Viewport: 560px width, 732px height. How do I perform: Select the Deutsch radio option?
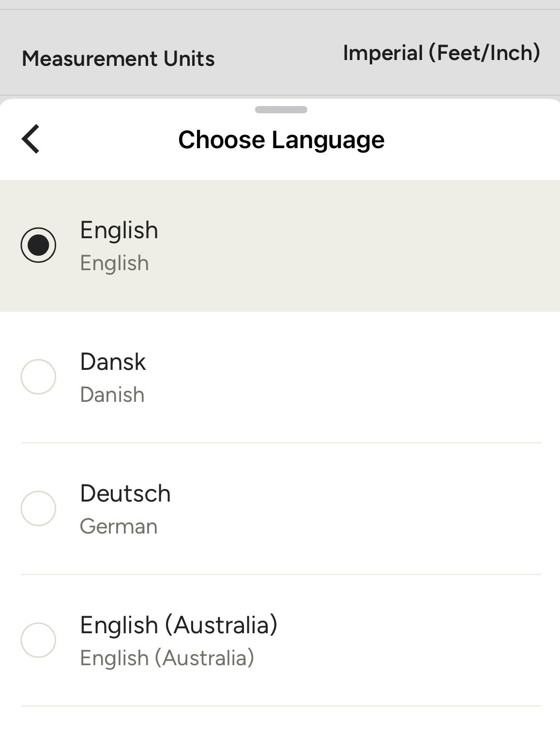(x=39, y=508)
